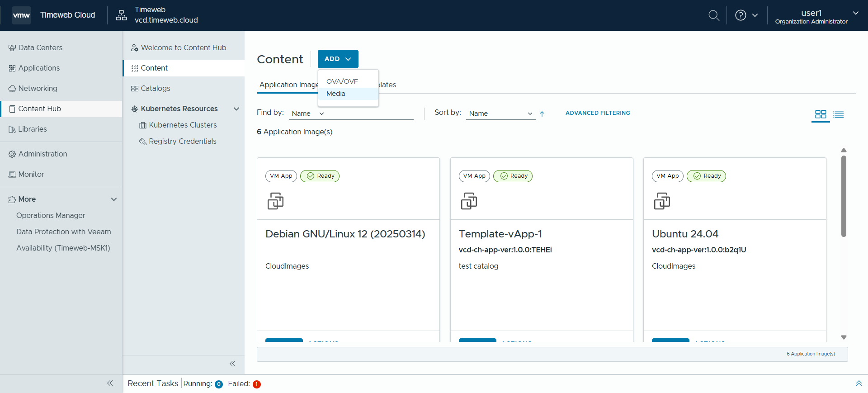Click the Applications sidebar icon

click(12, 68)
